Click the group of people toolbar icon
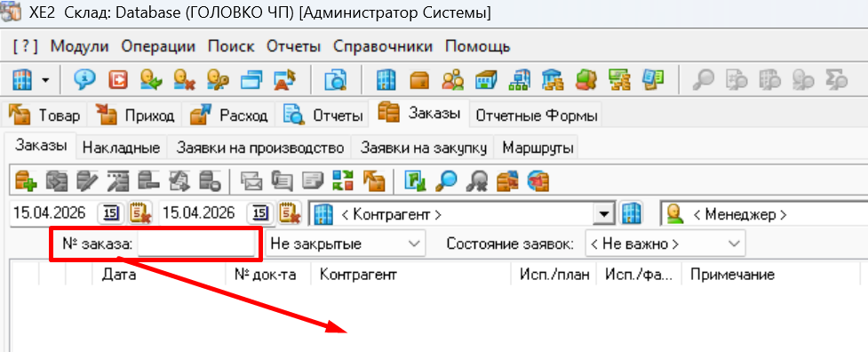This screenshot has height=352, width=868. [453, 80]
